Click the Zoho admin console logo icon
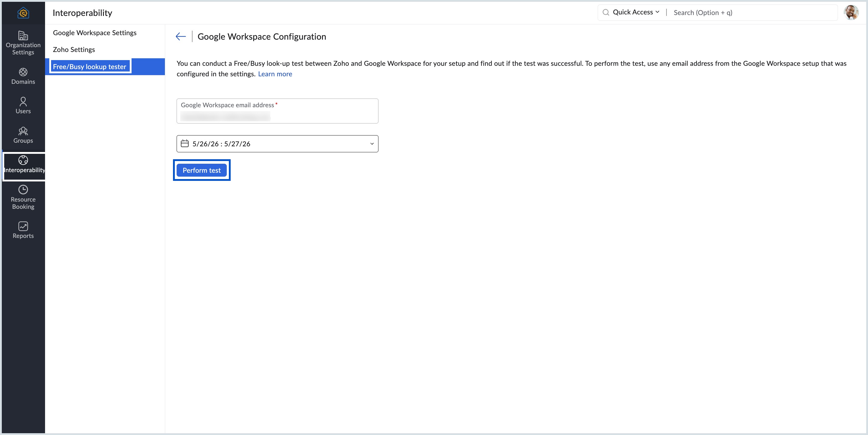868x435 pixels. (23, 13)
